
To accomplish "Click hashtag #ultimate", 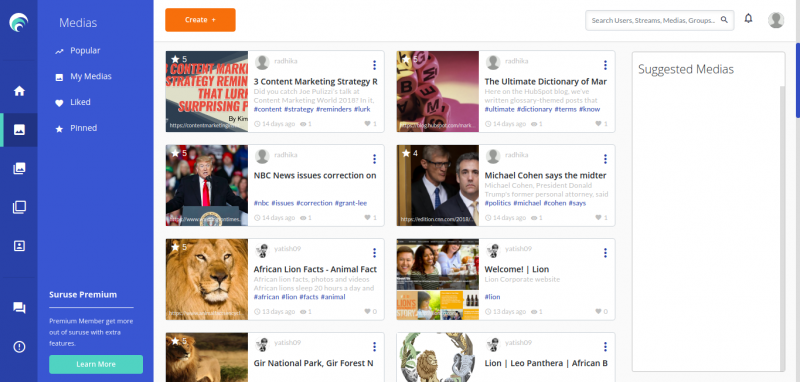I will (499, 109).
